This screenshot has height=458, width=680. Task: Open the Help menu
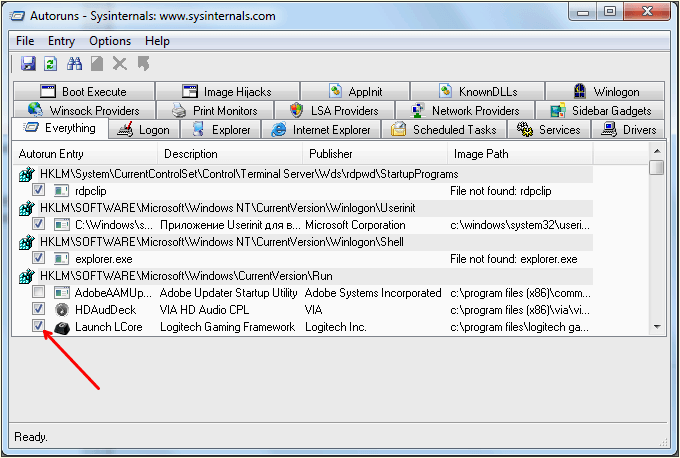[157, 41]
